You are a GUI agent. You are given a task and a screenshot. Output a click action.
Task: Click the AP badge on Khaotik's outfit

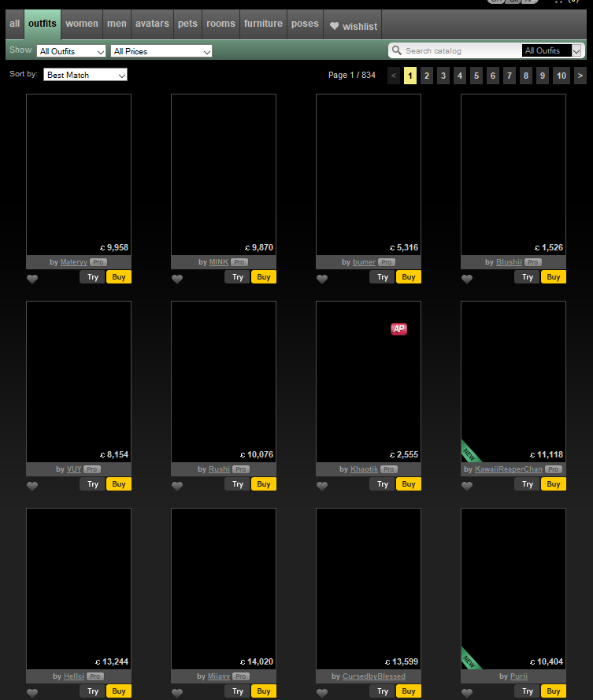tap(398, 329)
